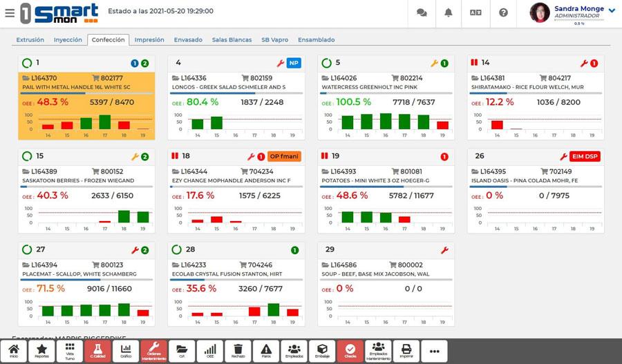Switch to the Extrusión tab
The image size is (622, 364).
pyautogui.click(x=30, y=39)
